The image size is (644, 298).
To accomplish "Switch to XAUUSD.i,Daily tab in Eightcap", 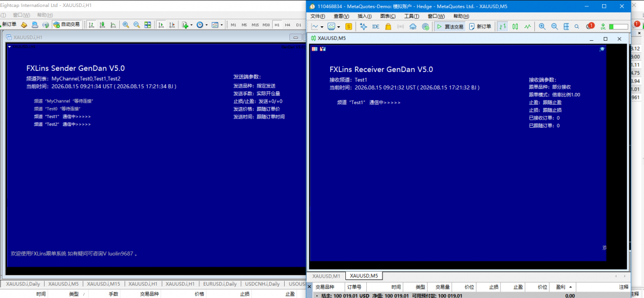I will 22,284.
